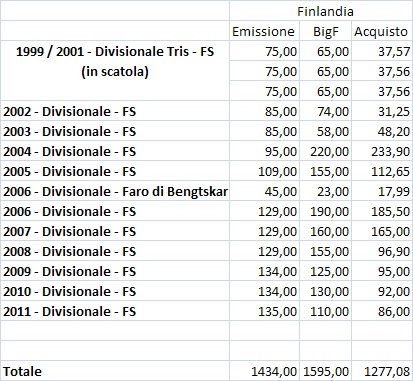Image resolution: width=413 pixels, height=381 pixels.
Task: Select the BigF column header cell
Action: click(325, 31)
